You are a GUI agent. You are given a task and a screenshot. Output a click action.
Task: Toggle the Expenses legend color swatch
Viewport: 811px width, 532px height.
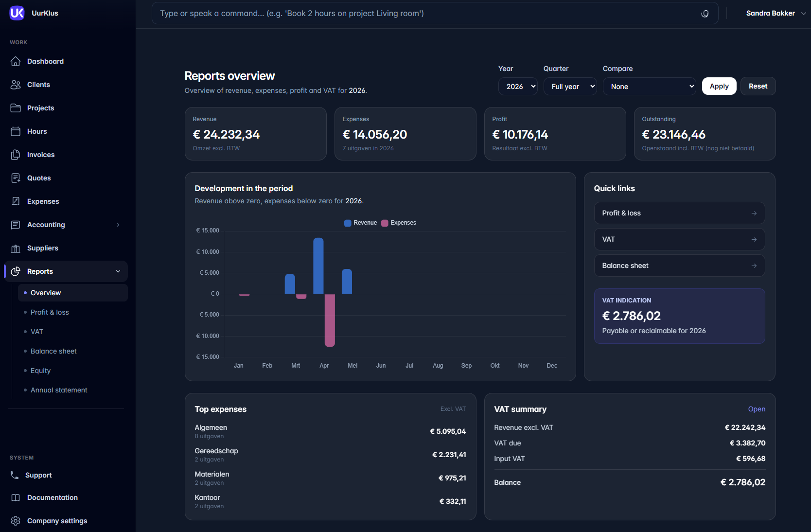385,223
